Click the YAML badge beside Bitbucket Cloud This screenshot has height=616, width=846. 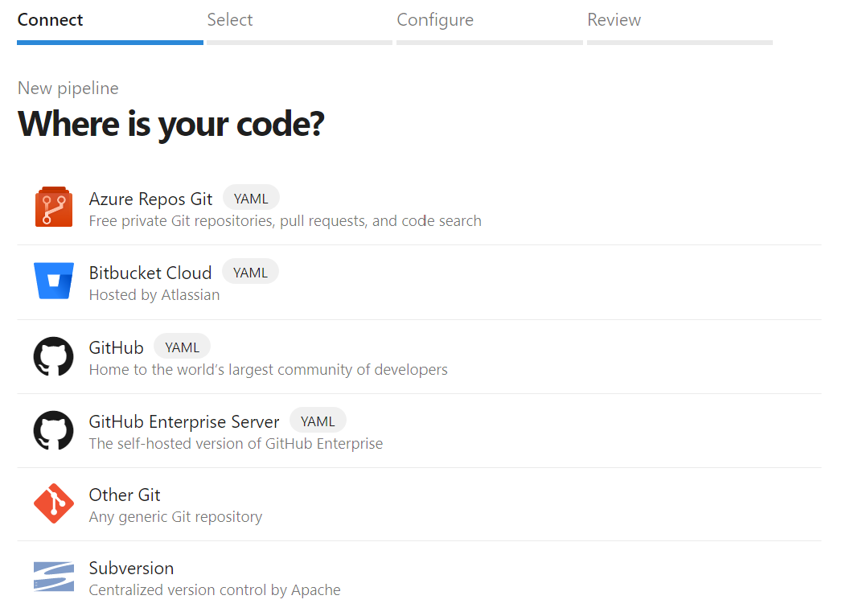250,273
